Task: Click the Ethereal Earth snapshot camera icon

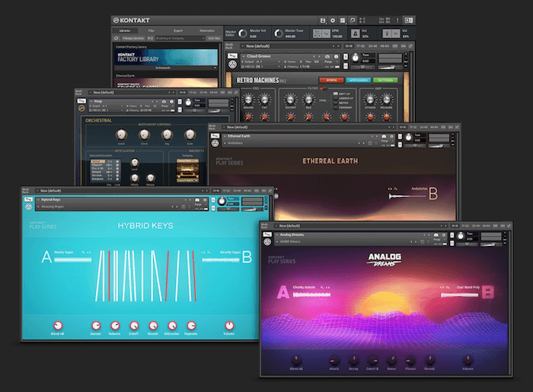Action: (x=384, y=136)
